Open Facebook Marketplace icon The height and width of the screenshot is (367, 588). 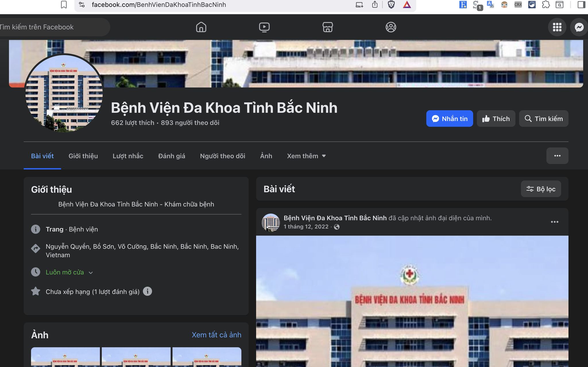[x=328, y=27]
